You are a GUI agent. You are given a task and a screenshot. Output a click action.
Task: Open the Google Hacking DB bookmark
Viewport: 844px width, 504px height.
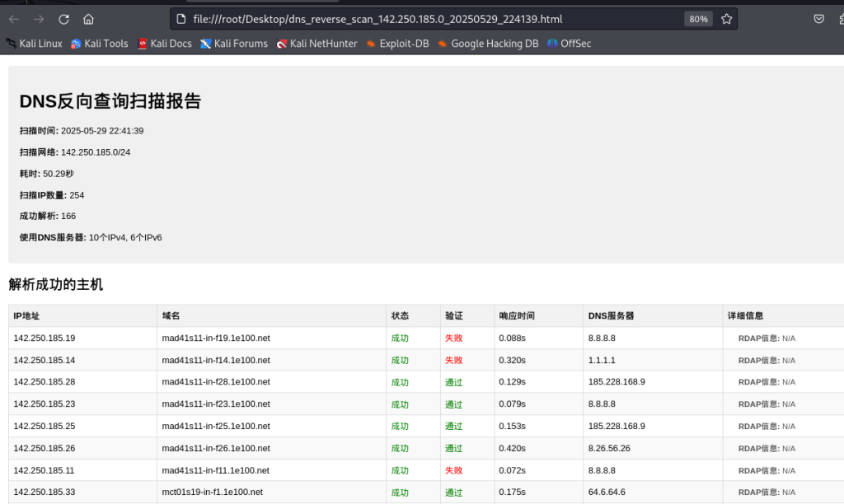487,44
